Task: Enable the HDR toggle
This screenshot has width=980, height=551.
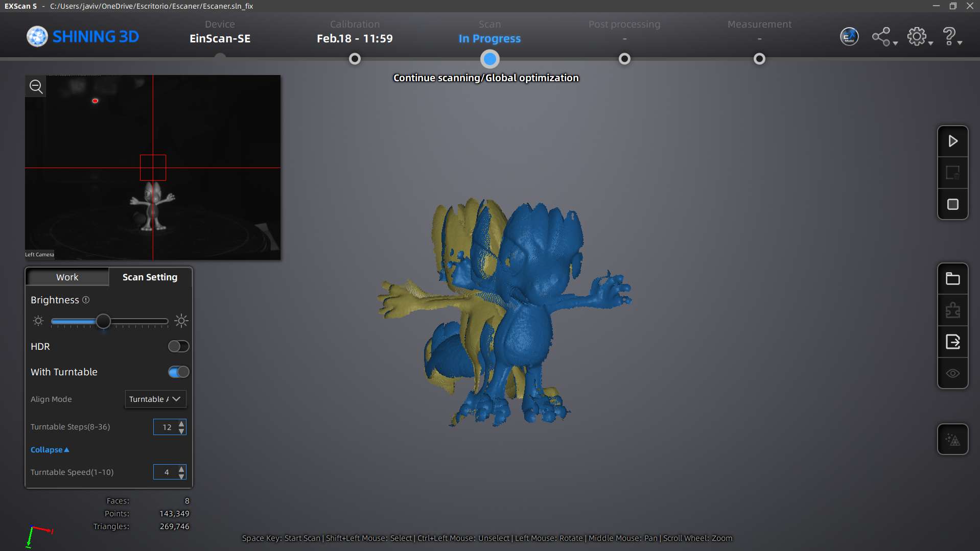Action: (178, 346)
